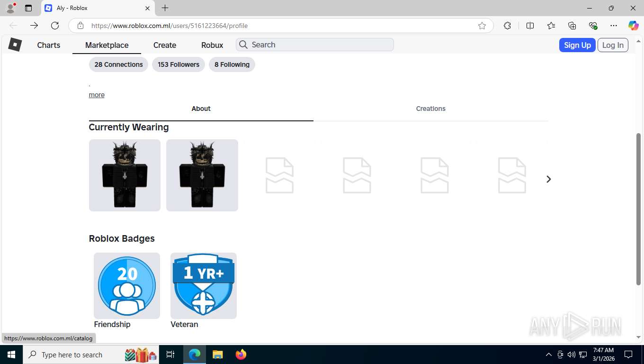Click the Roblox Search input field

(x=315, y=45)
